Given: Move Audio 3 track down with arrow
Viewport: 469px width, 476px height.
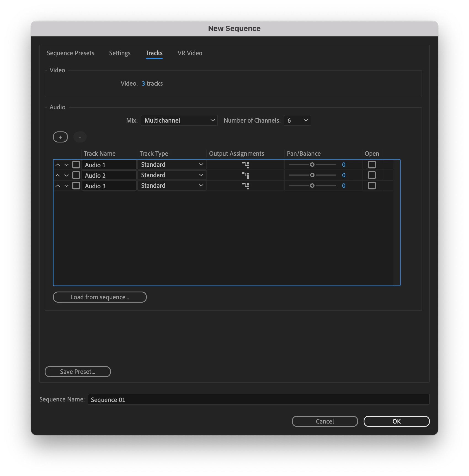Looking at the screenshot, I should pyautogui.click(x=66, y=186).
